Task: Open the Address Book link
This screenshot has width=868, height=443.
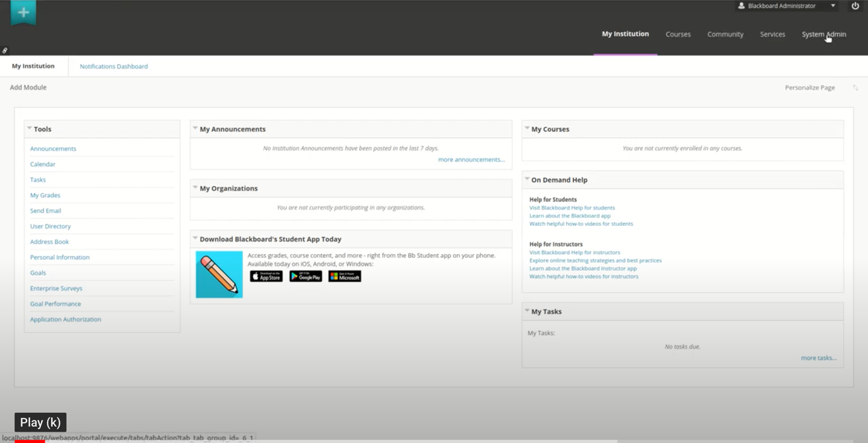Action: click(50, 242)
